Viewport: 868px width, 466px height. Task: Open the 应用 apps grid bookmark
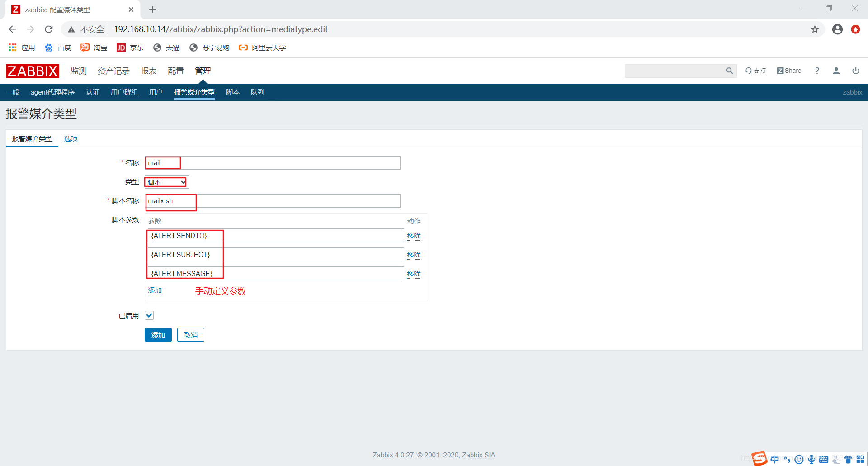pos(22,48)
